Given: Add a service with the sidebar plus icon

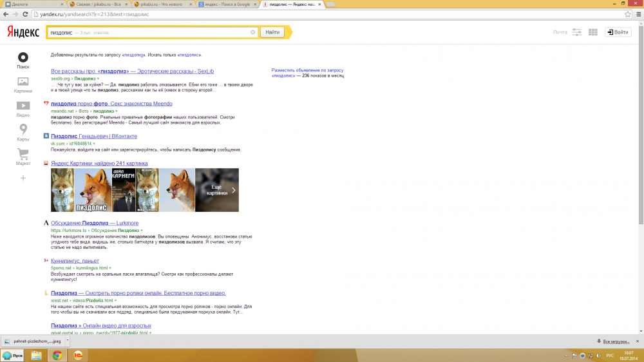Looking at the screenshot, I should point(23,178).
